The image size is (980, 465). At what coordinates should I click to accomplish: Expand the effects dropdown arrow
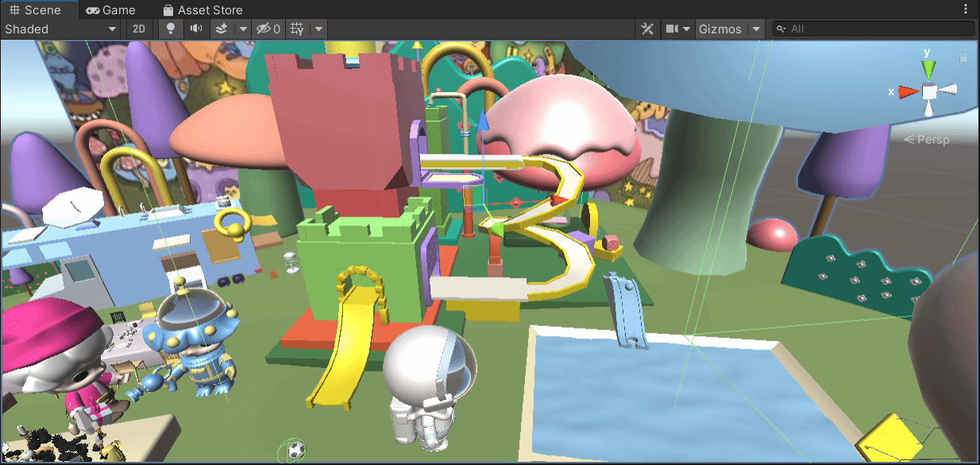click(243, 29)
